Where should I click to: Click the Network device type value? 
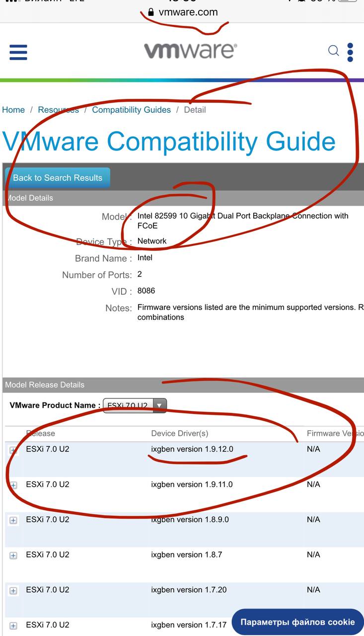point(152,241)
